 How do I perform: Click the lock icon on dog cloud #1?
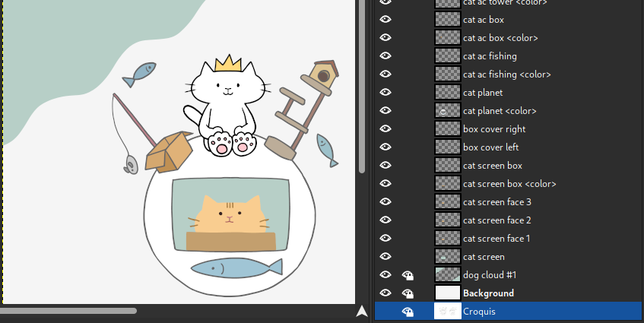[x=408, y=275]
